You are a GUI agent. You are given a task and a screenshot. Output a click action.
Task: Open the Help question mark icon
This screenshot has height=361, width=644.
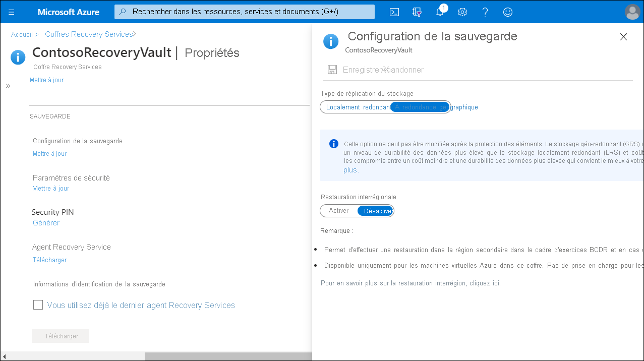(485, 12)
